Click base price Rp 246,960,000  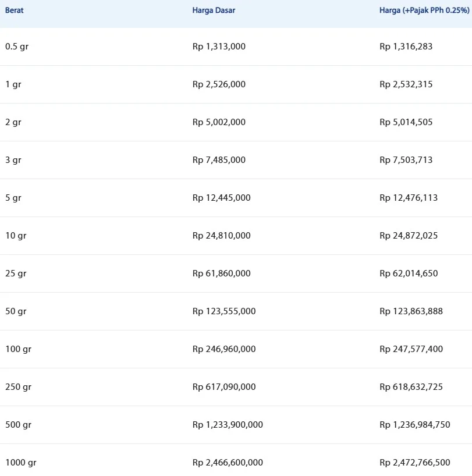pyautogui.click(x=224, y=349)
